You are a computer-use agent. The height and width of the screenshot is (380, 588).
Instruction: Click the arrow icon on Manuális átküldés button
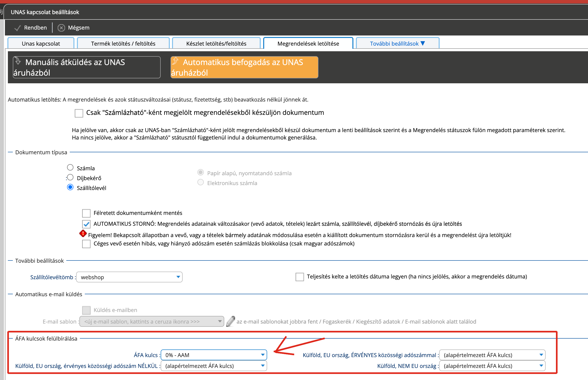tap(18, 61)
